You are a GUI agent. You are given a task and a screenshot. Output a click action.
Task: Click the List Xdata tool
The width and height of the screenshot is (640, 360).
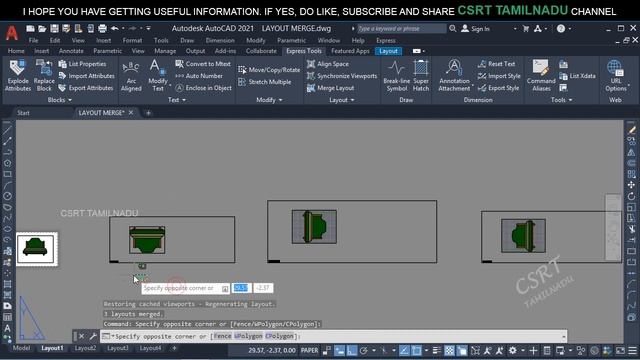[x=577, y=76]
